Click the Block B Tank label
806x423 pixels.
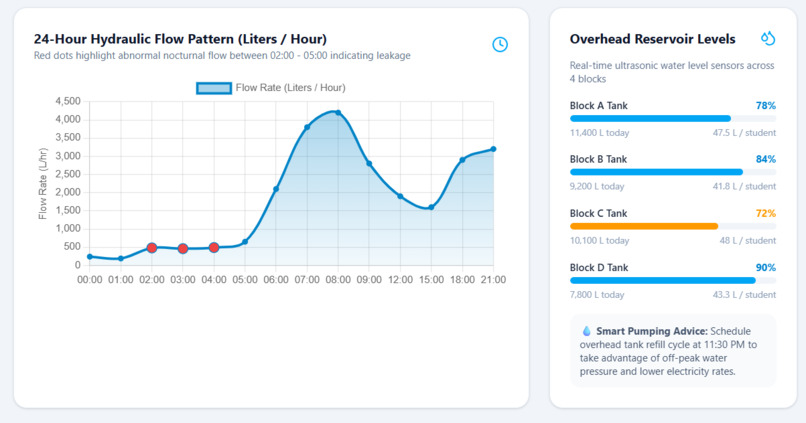pos(598,159)
